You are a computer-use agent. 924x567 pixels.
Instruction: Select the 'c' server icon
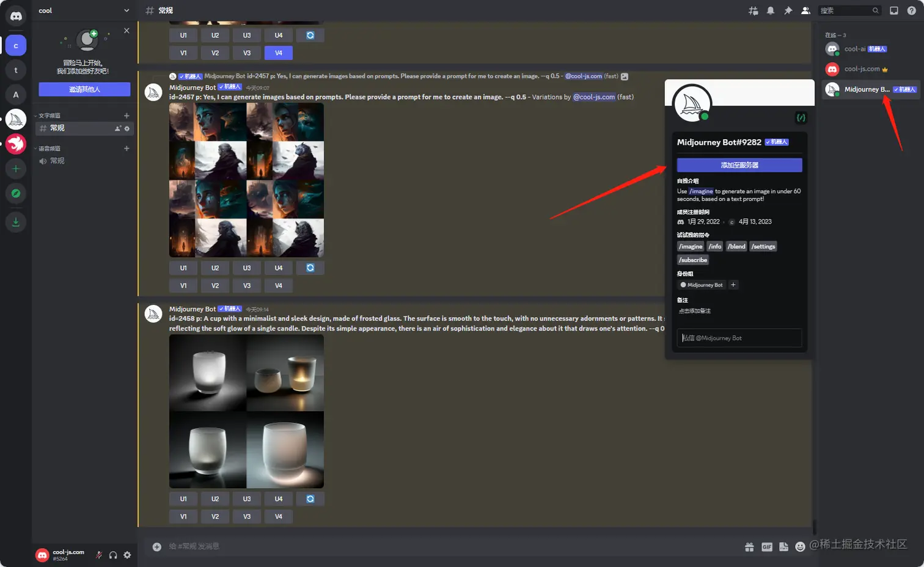(x=16, y=46)
